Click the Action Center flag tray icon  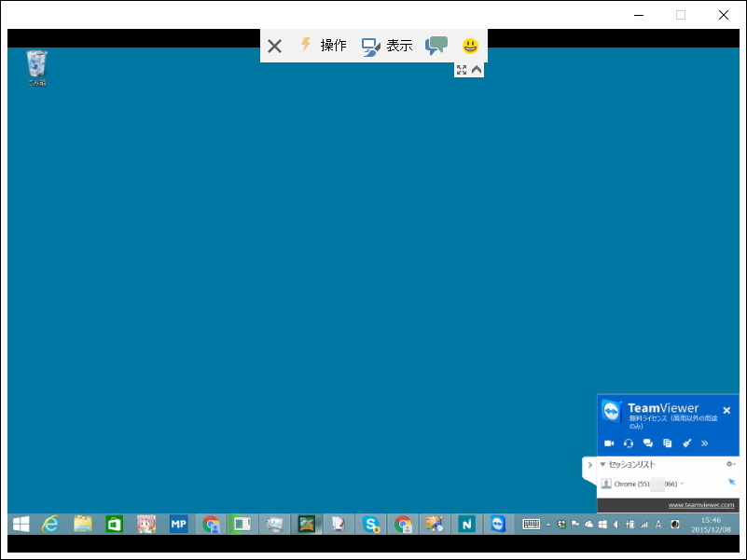coord(575,525)
